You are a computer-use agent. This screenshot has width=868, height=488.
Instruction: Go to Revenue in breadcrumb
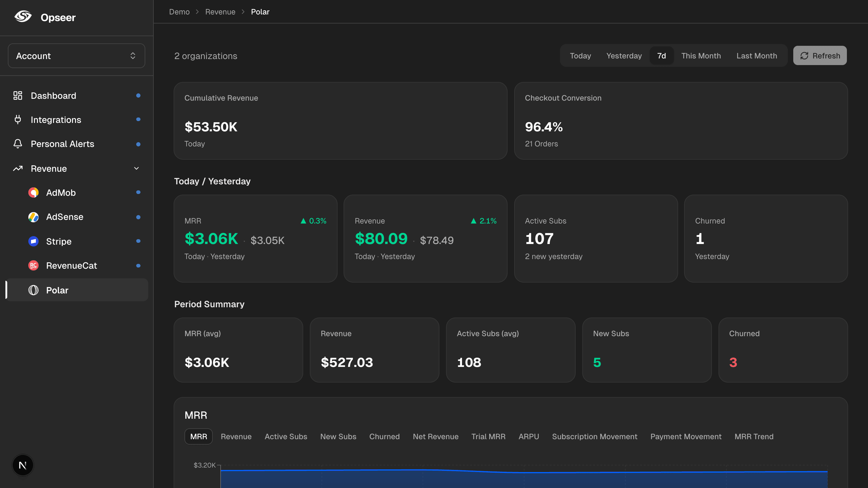tap(220, 12)
